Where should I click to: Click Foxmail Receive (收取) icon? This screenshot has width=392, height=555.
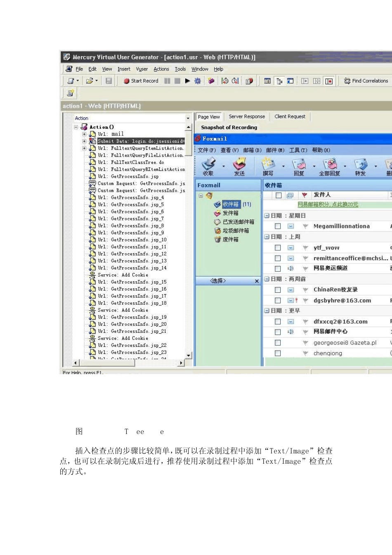click(208, 166)
